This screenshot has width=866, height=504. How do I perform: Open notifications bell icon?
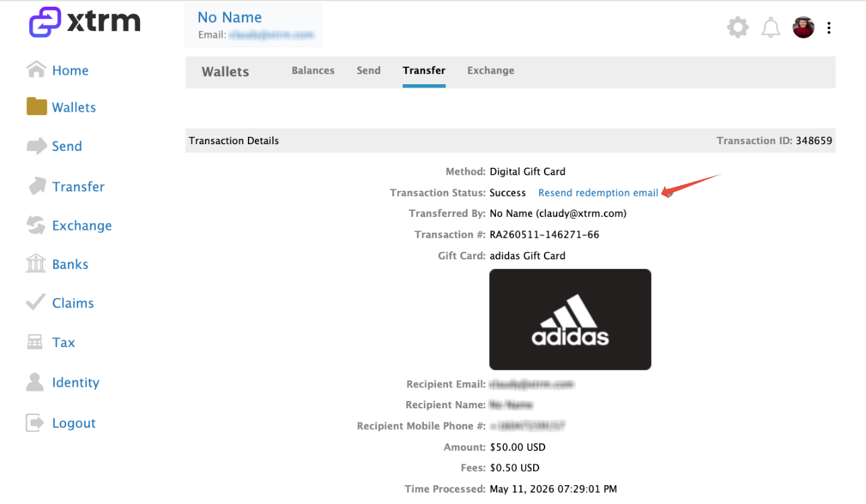pyautogui.click(x=771, y=28)
